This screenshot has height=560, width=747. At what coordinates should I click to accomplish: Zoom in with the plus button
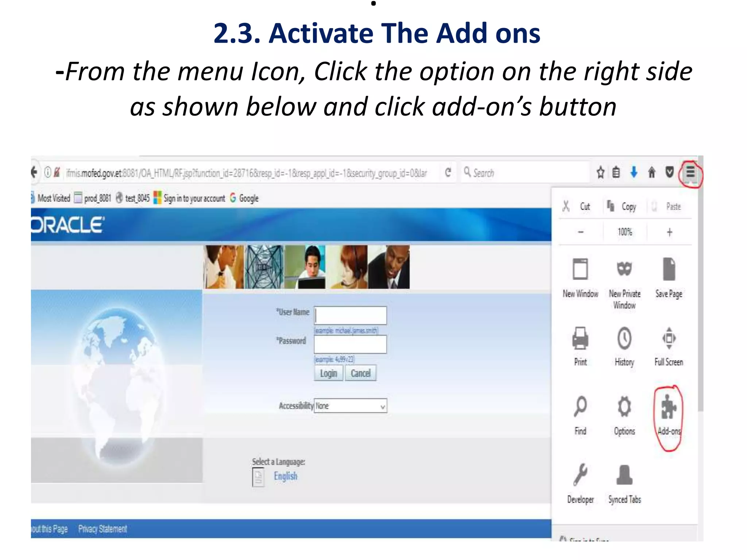pyautogui.click(x=669, y=232)
